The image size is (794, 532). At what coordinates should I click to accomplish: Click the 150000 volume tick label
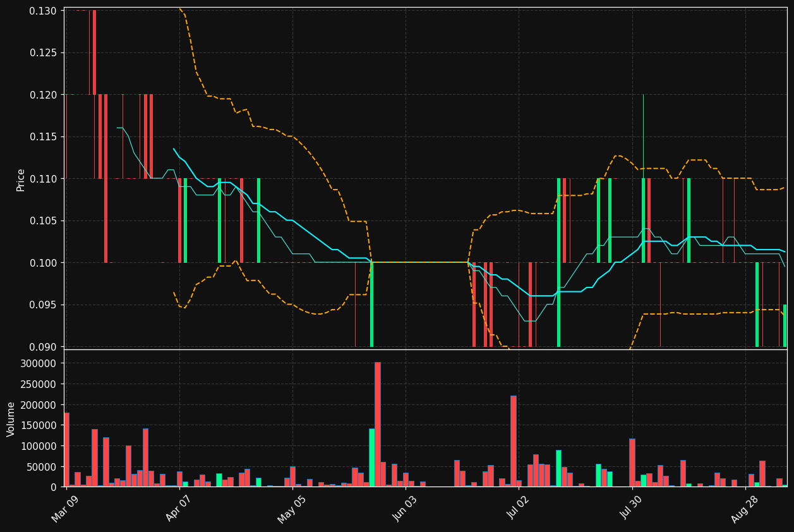[x=39, y=425]
